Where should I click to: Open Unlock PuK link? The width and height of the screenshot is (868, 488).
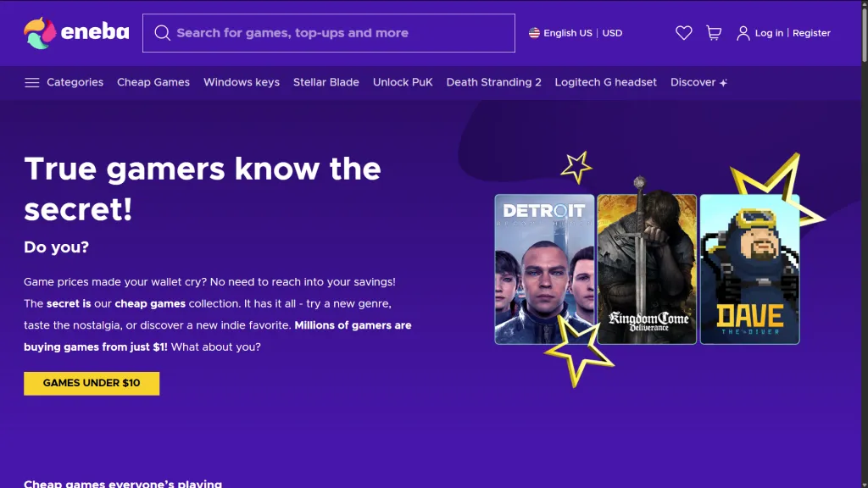[403, 82]
